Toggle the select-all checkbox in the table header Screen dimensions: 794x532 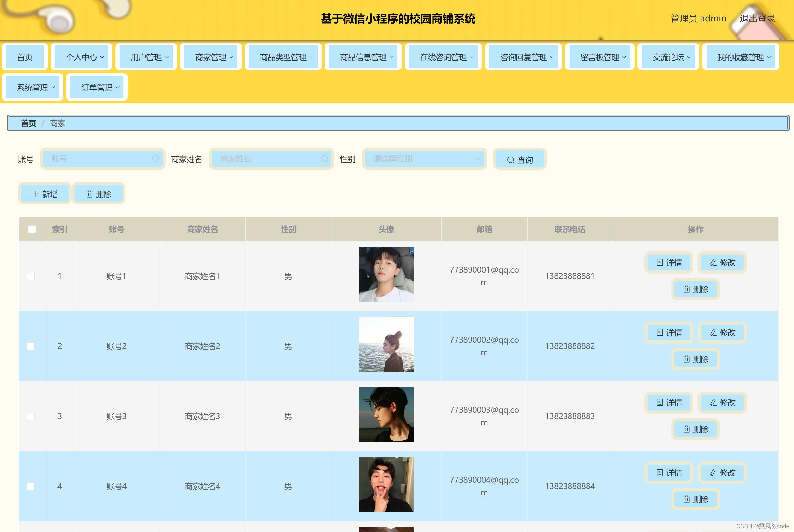(32, 229)
